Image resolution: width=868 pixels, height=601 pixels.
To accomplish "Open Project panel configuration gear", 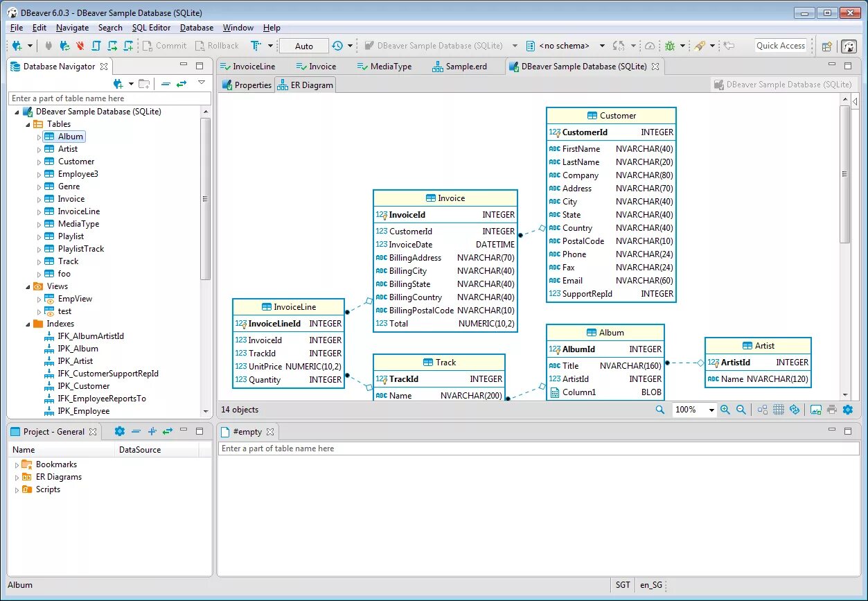I will tap(119, 431).
